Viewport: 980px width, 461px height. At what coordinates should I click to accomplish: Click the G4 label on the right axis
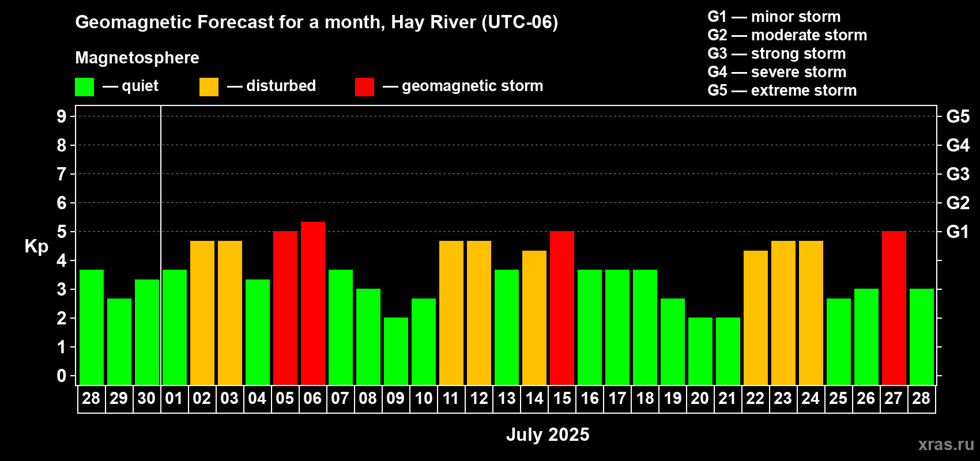[958, 145]
